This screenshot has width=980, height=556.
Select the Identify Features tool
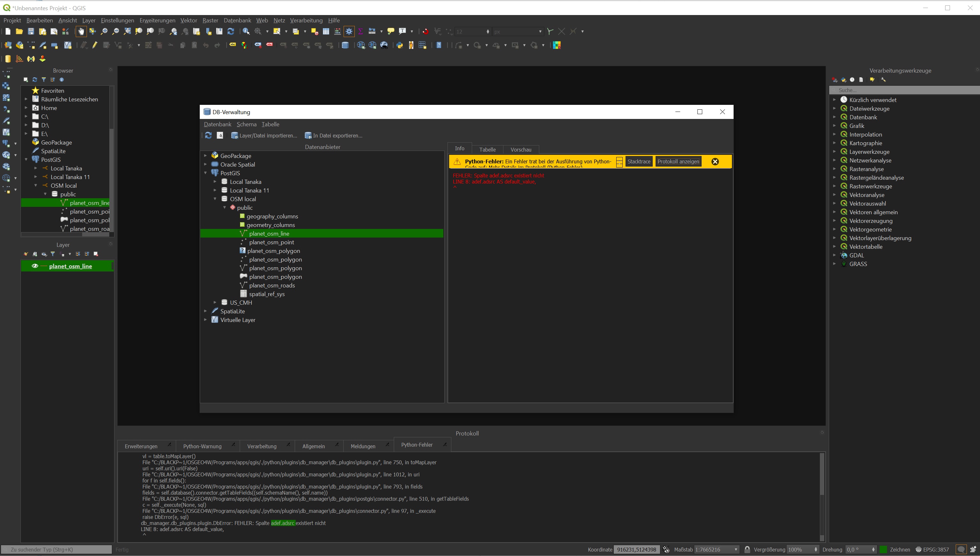point(246,31)
